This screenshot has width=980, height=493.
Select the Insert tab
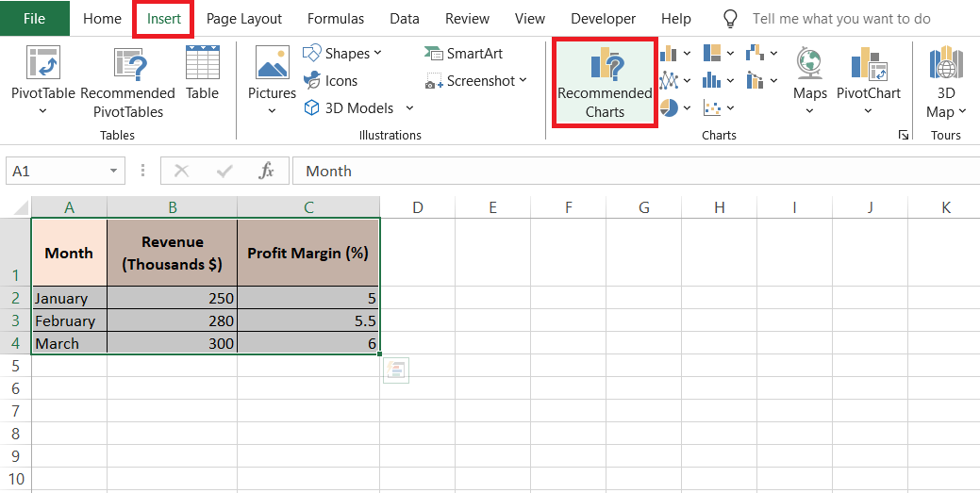coord(164,19)
